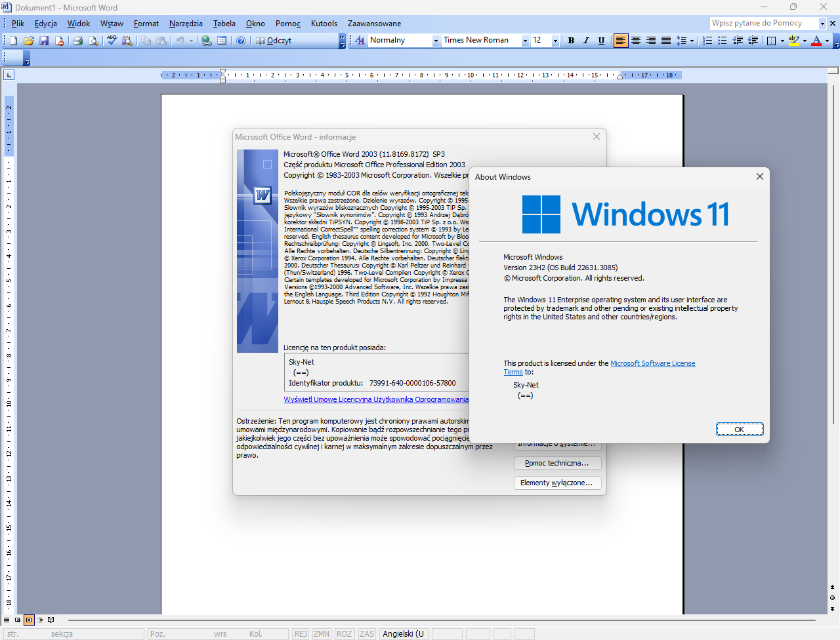This screenshot has width=840, height=640.
Task: Click OK in the About Windows dialog
Action: (740, 430)
